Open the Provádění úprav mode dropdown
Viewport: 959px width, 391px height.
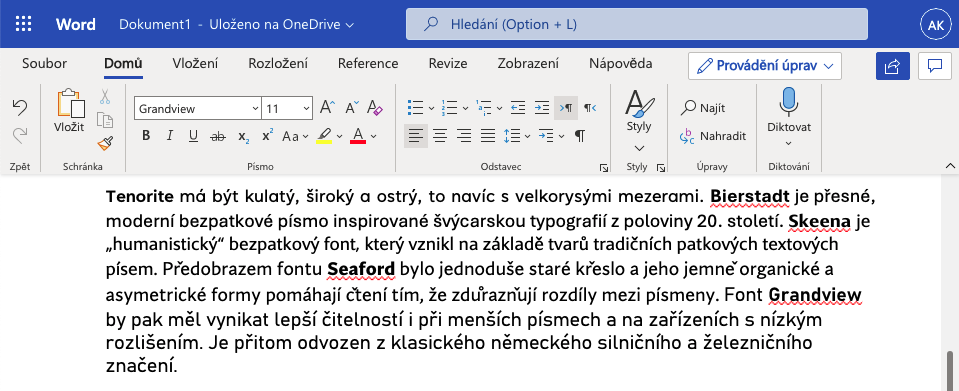coord(765,65)
